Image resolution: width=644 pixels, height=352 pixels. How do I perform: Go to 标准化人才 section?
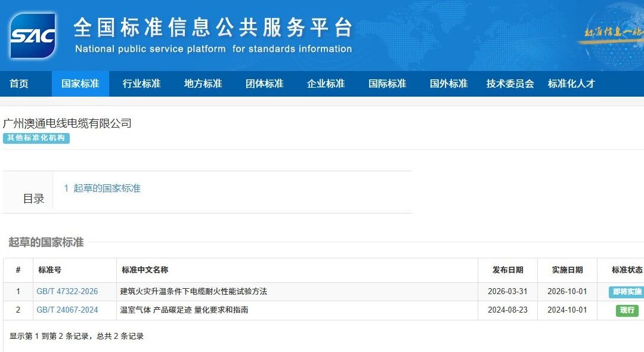click(571, 84)
